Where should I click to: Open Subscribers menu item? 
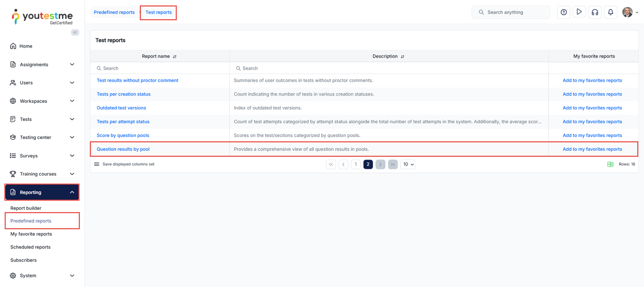[x=23, y=260]
